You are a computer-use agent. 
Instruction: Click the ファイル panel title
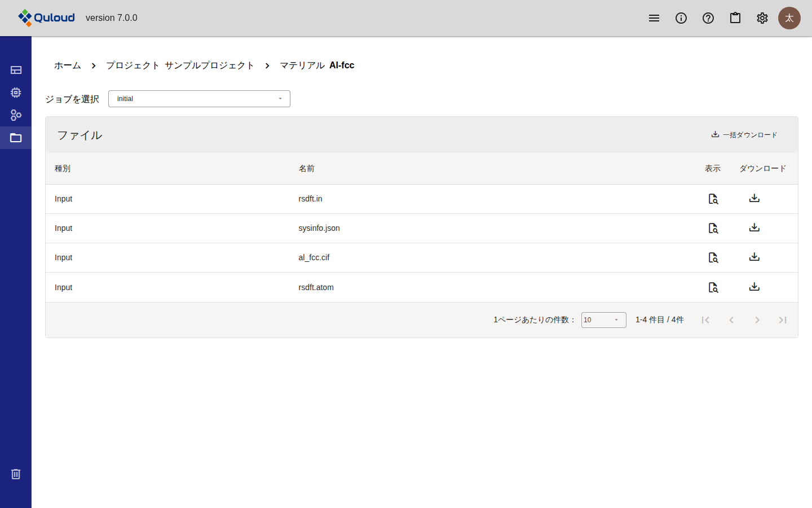click(x=80, y=135)
